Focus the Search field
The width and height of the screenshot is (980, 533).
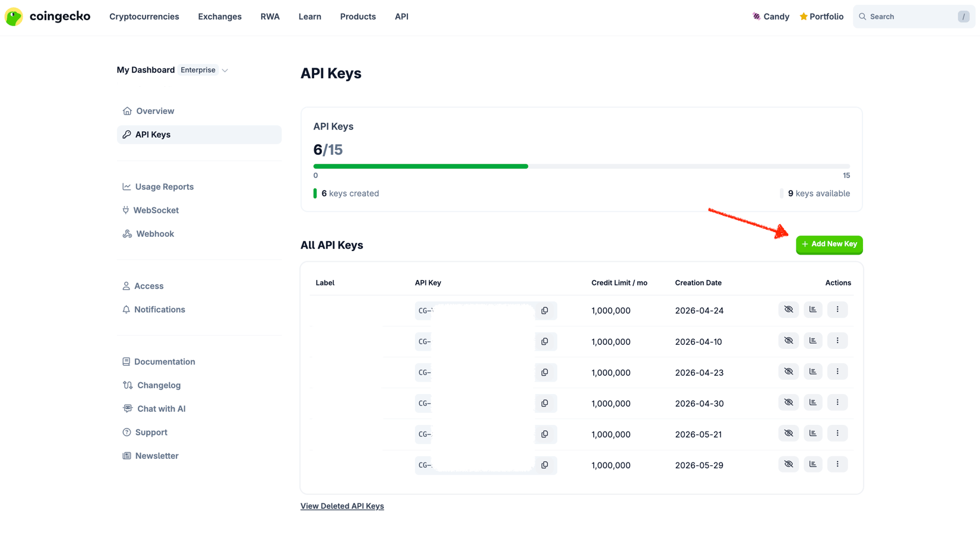[x=914, y=17]
